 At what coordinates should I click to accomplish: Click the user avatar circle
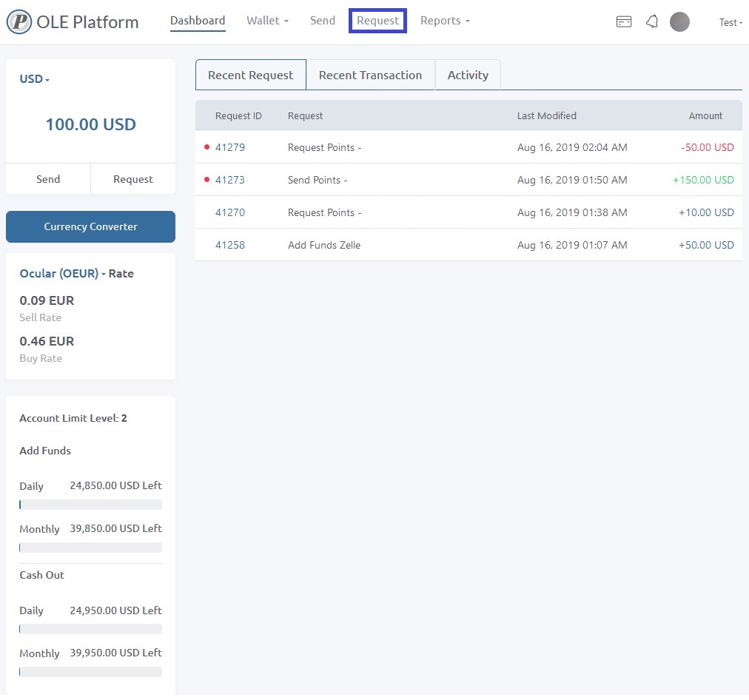679,21
